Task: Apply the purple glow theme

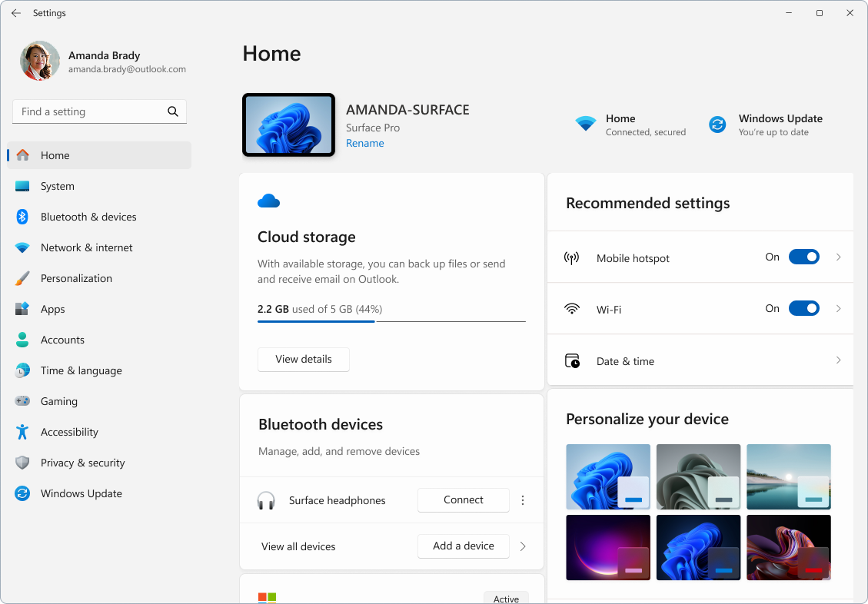Action: 608,548
